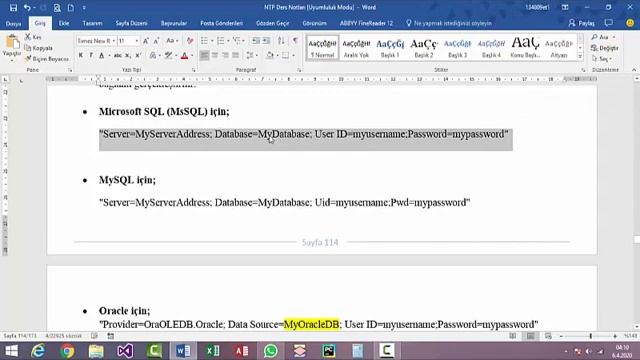Open the Gözden Geçir tab
640x360 pixels.
tap(272, 23)
